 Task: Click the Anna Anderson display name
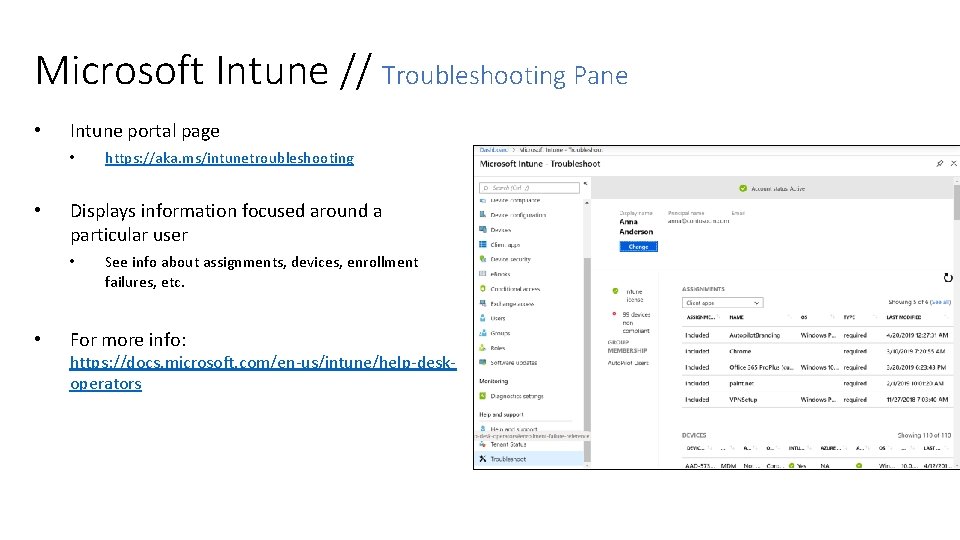tap(636, 227)
